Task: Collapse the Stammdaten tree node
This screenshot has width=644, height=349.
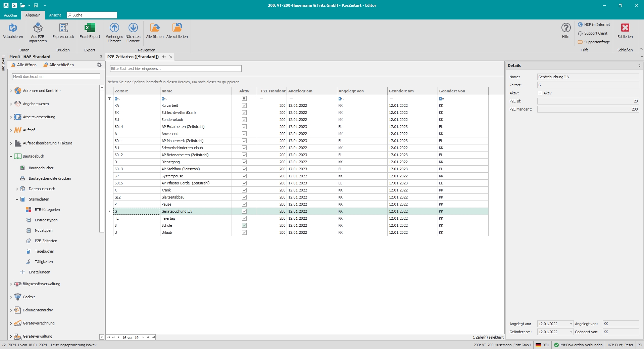Action: (x=17, y=199)
